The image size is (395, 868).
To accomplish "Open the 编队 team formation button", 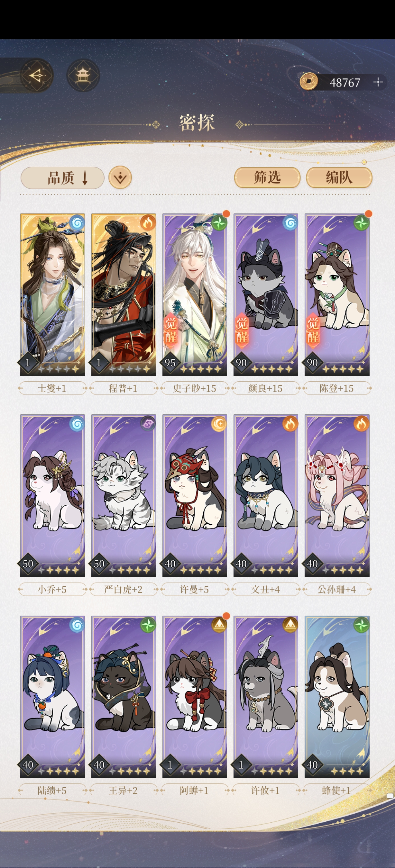I will coord(339,177).
